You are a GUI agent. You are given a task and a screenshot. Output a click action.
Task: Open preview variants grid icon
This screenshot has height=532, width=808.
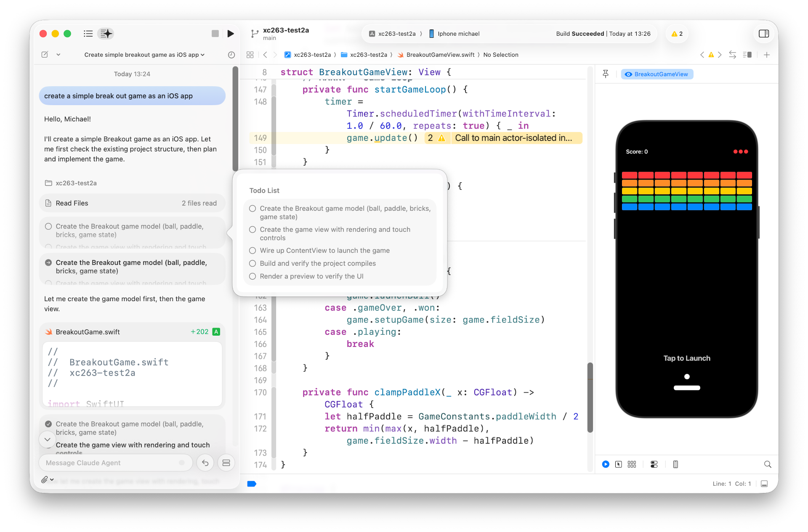(x=632, y=464)
